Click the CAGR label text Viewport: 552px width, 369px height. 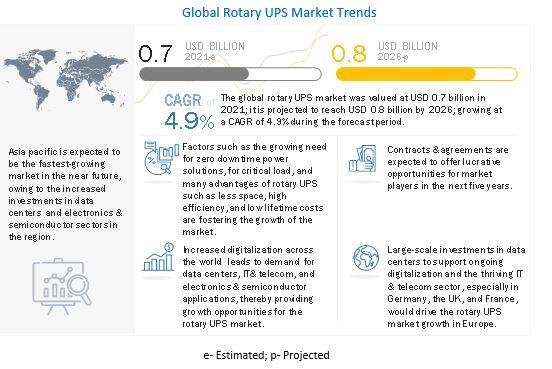coord(183,101)
